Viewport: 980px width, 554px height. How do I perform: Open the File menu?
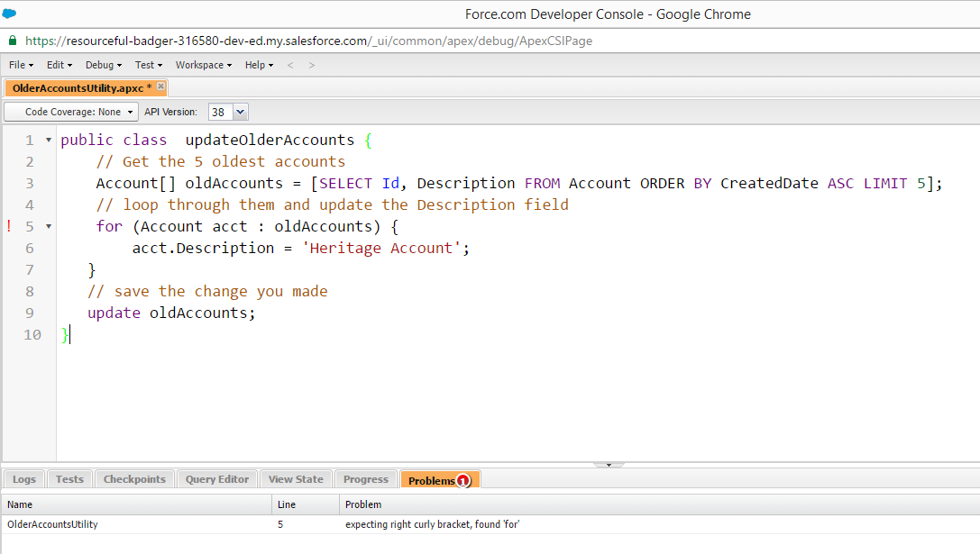[x=21, y=65]
